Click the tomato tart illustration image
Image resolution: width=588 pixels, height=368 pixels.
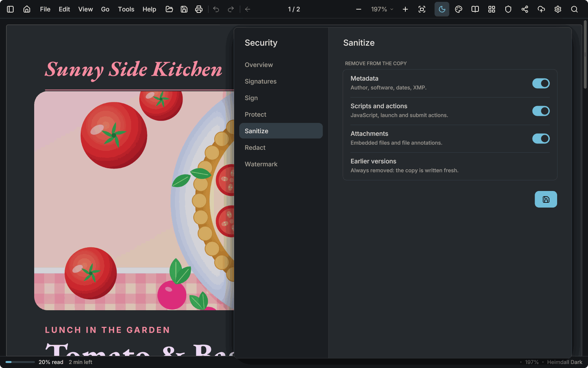134,201
